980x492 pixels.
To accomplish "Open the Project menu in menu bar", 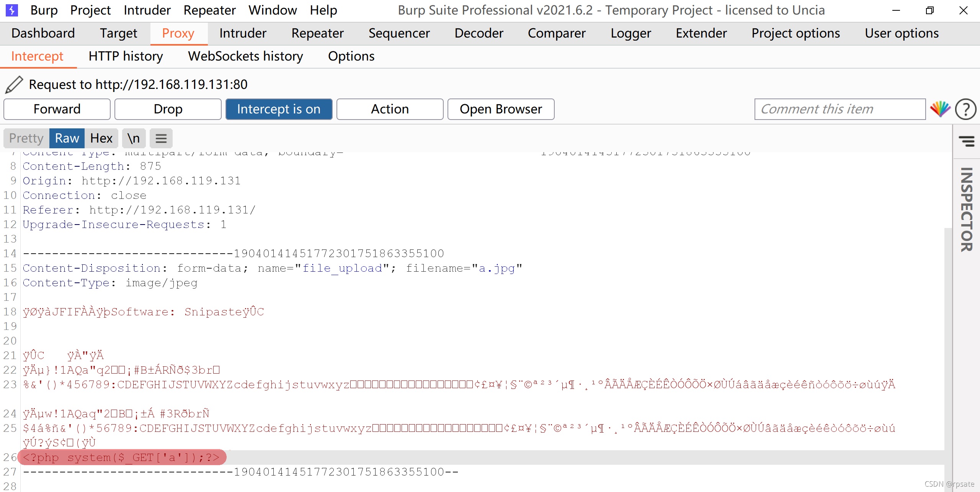I will point(90,10).
